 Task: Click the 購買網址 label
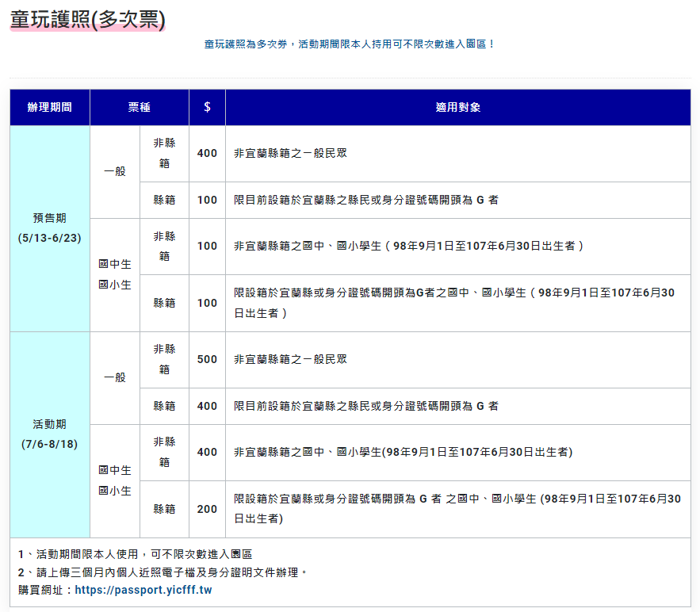coord(45,590)
